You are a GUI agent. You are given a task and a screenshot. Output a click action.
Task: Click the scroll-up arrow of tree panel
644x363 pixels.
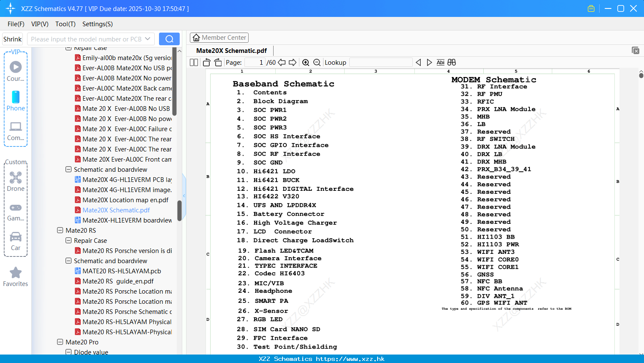(179, 51)
